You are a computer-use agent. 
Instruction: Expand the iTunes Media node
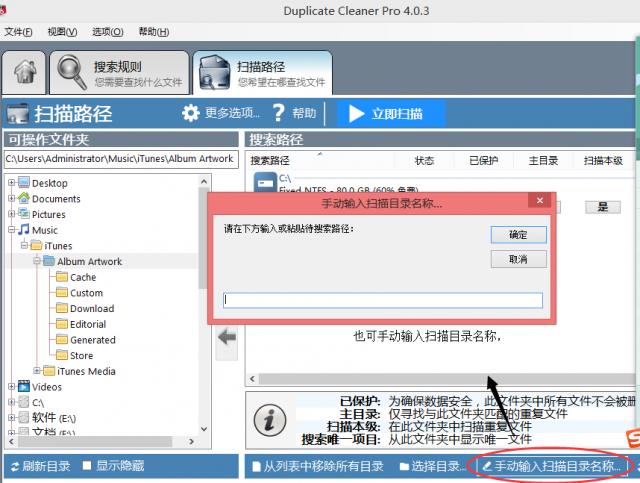click(37, 371)
